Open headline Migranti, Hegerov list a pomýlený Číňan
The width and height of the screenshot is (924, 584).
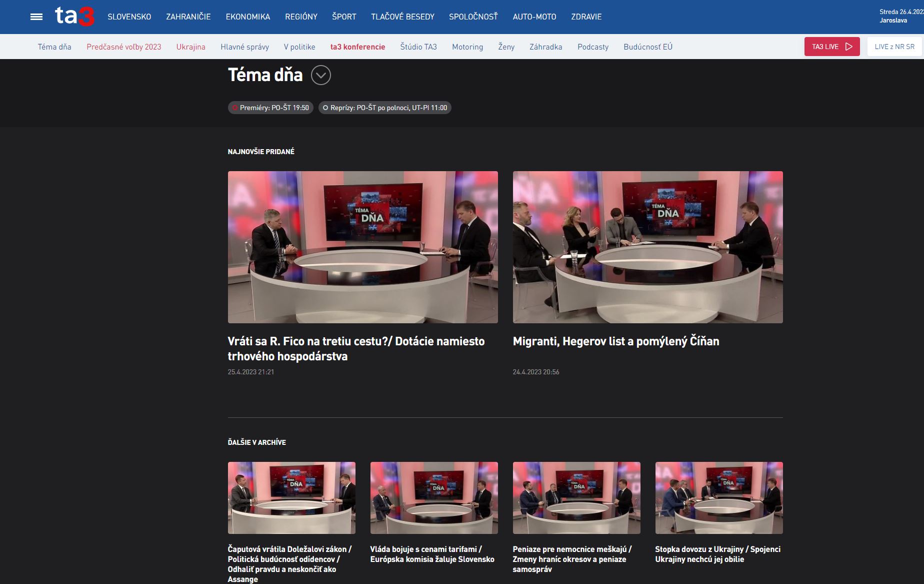[616, 341]
